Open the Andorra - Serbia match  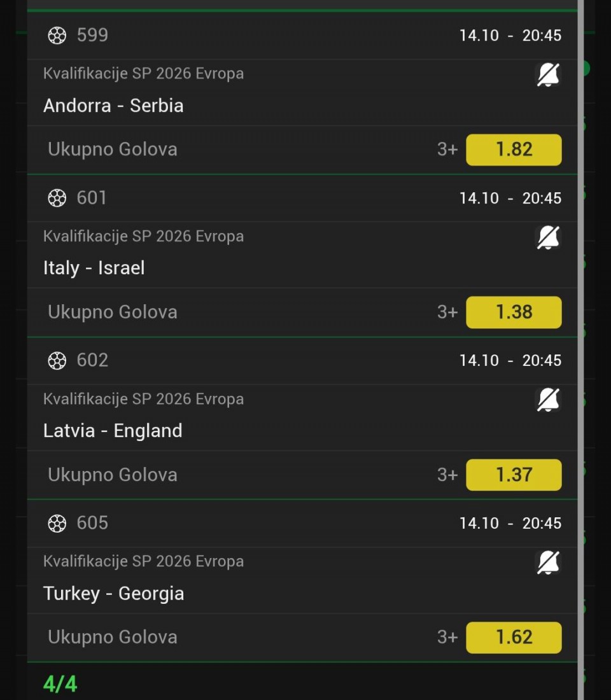click(113, 106)
